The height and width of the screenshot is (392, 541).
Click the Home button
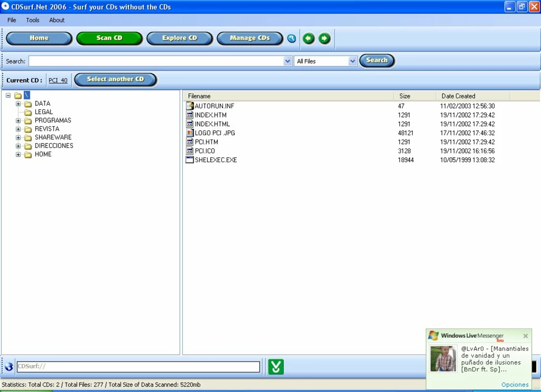coord(39,38)
